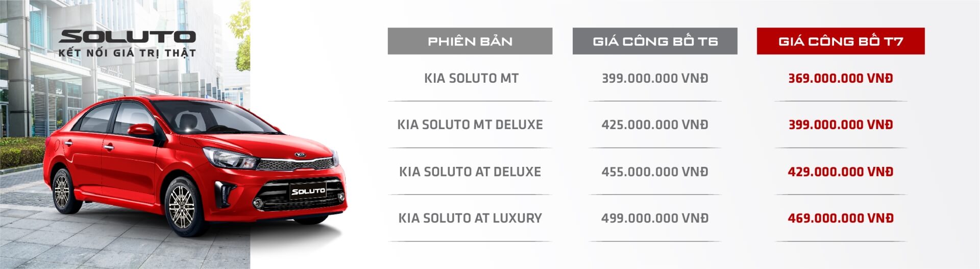
Task: Click the KẾT NỐI GIÁ TRỊ THẬT slogan
Action: pos(127,53)
